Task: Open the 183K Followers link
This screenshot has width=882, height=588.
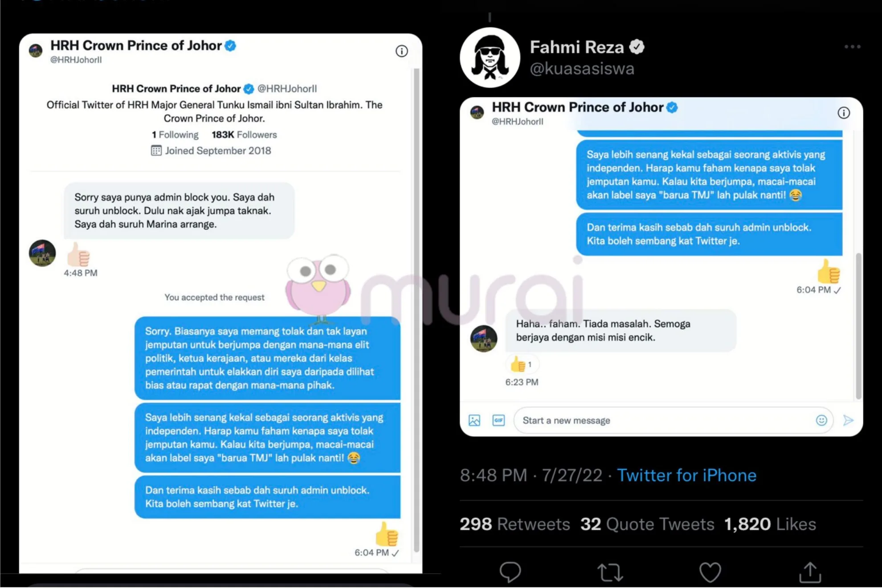Action: tap(244, 135)
